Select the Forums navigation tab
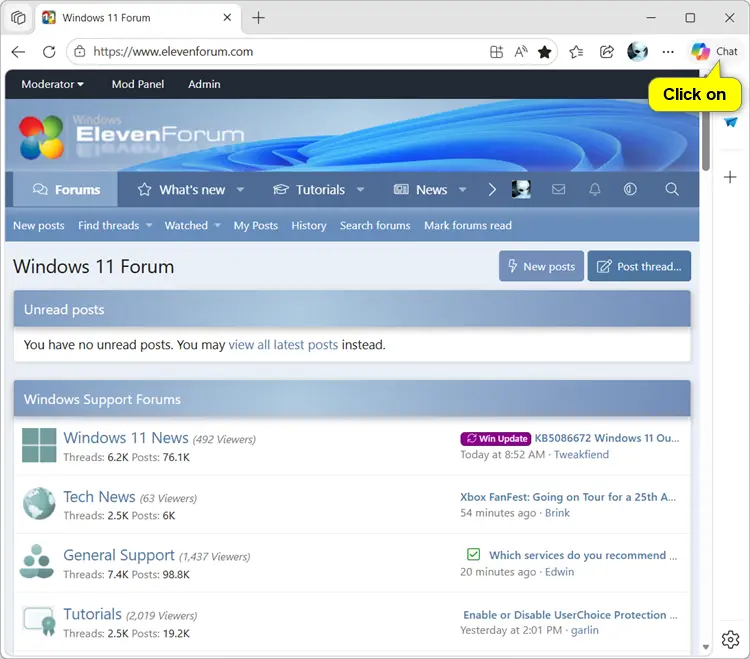 [66, 190]
